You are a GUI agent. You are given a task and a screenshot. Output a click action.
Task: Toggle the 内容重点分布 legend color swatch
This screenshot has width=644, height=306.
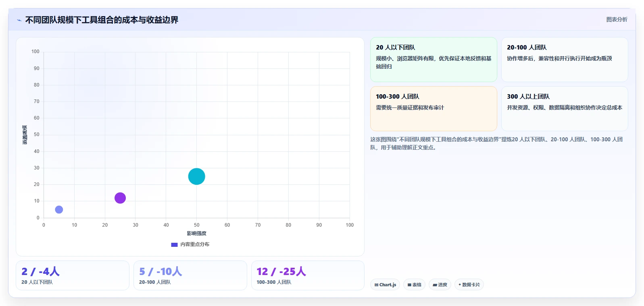click(174, 244)
